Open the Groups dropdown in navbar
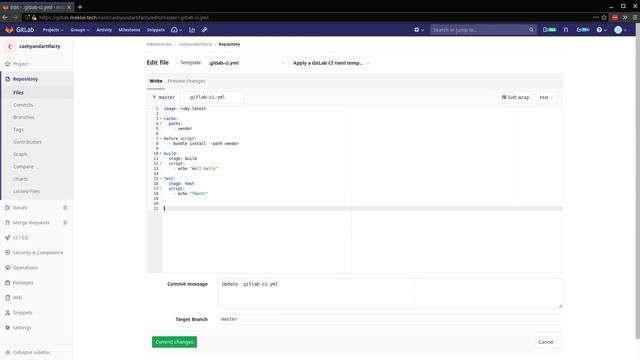 pos(80,30)
